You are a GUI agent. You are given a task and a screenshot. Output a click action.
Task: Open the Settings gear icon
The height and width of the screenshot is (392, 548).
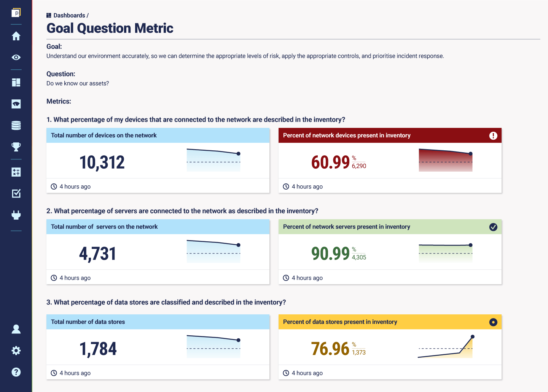16,350
